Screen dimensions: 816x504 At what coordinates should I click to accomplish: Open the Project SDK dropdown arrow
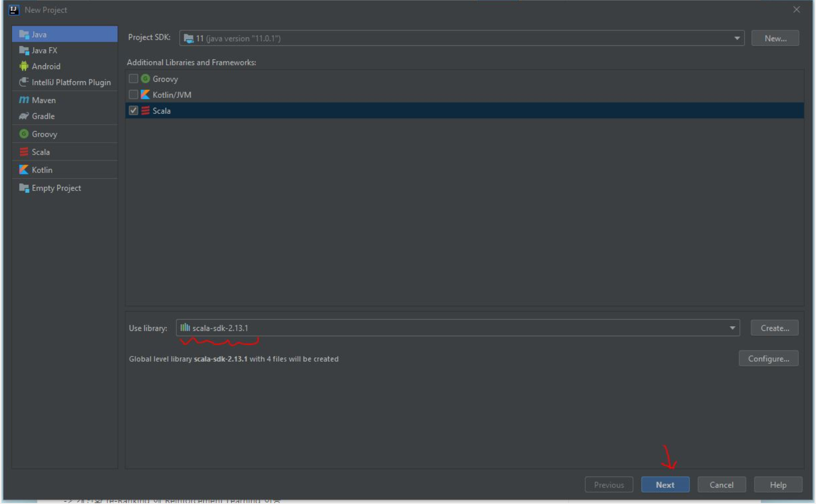click(x=737, y=38)
